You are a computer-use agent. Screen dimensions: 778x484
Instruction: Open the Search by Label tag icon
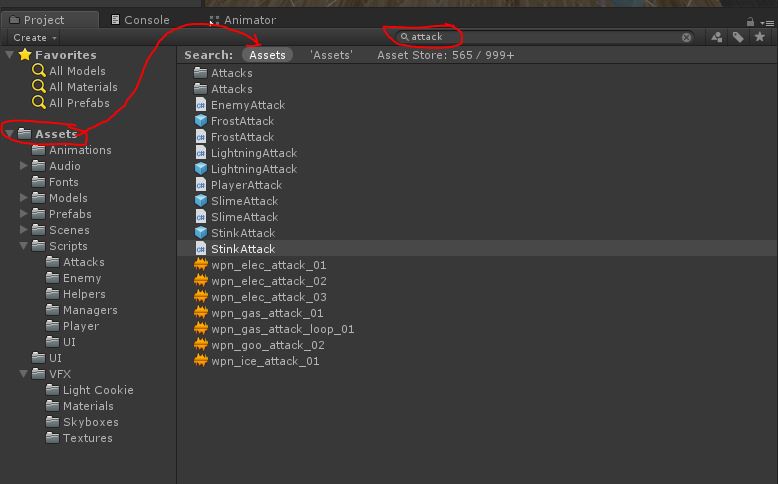point(738,37)
